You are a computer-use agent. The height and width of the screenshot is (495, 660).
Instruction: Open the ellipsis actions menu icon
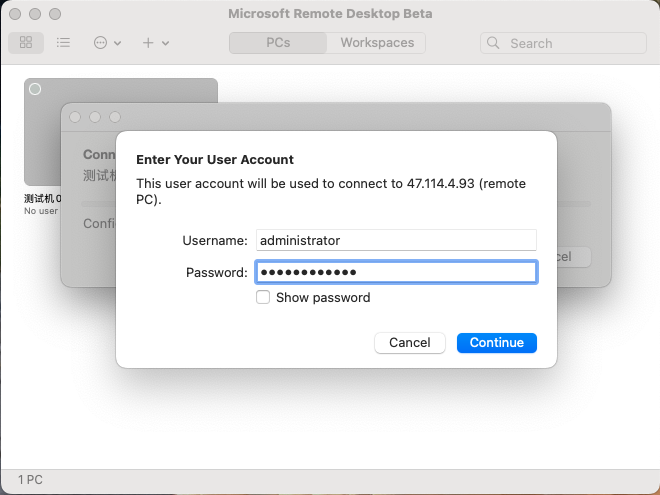pyautogui.click(x=101, y=43)
